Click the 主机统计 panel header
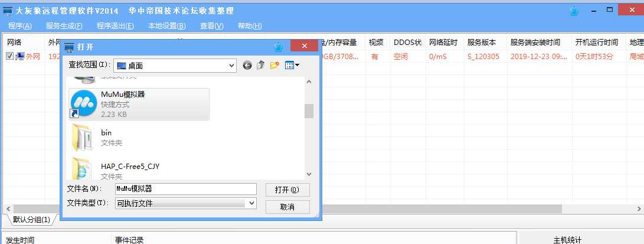The image size is (644, 244). tap(568, 240)
